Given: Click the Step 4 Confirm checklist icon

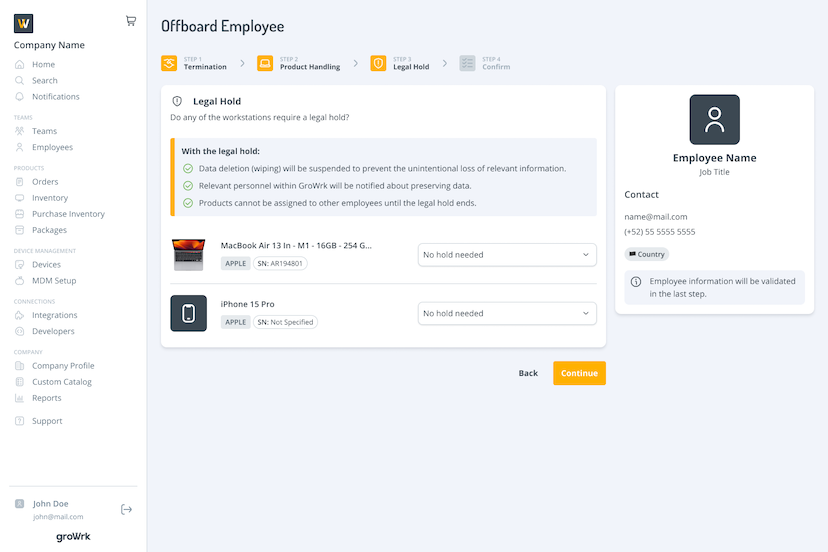Looking at the screenshot, I should (x=467, y=63).
